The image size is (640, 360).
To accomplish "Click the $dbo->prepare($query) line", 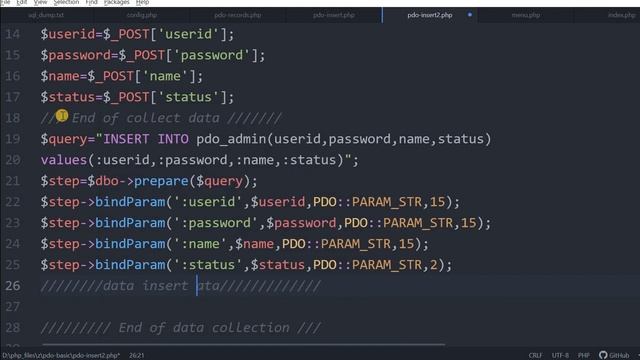I will click(149, 181).
